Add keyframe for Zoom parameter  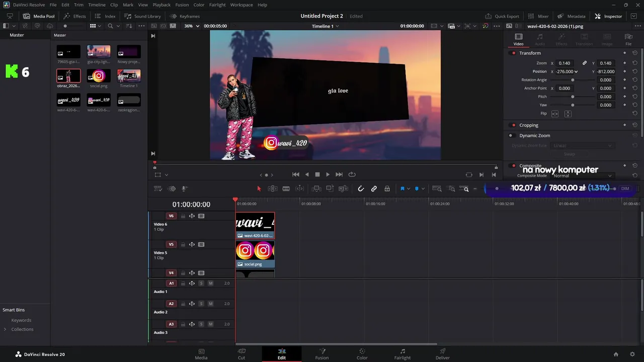(625, 63)
